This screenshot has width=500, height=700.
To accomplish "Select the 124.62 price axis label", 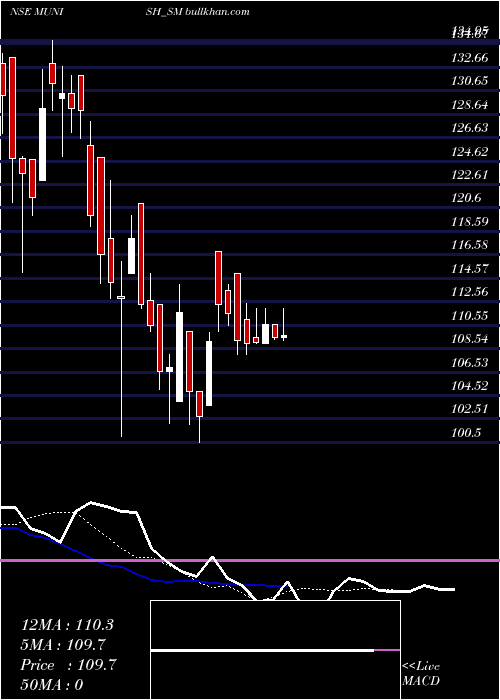I will pos(470,152).
